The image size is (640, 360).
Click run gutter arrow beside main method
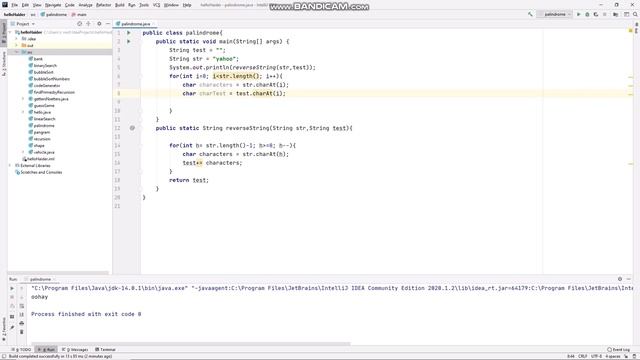coord(129,41)
